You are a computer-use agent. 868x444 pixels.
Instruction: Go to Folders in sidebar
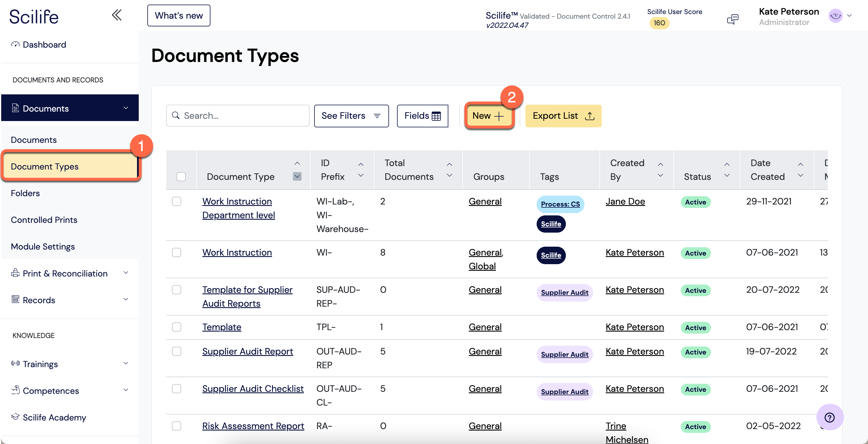pyautogui.click(x=25, y=193)
